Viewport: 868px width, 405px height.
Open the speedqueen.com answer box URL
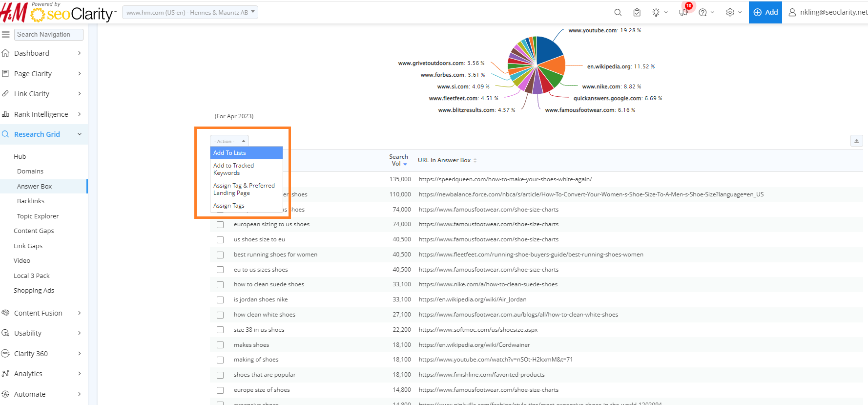pos(505,179)
